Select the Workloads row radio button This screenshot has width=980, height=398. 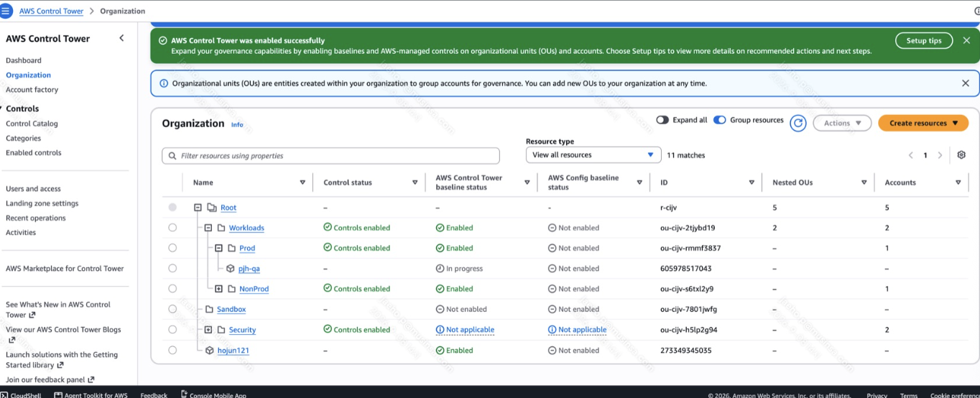click(x=172, y=228)
